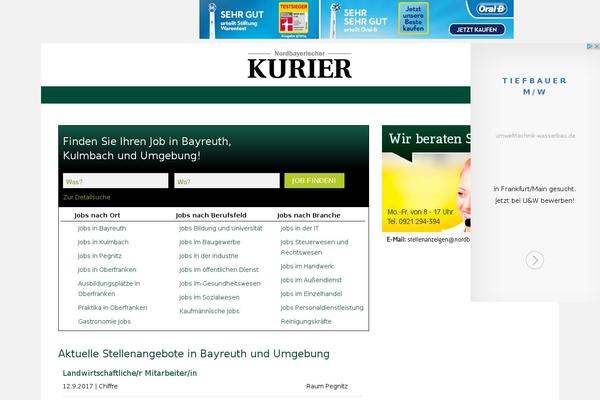Focus the 'Was?' search field

coord(116,181)
